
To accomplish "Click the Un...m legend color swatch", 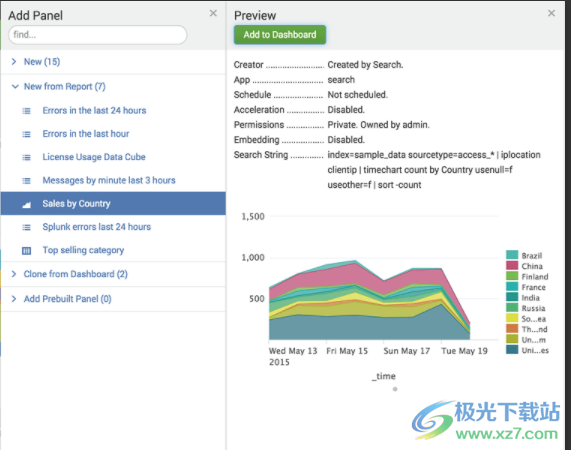I will click(x=512, y=339).
